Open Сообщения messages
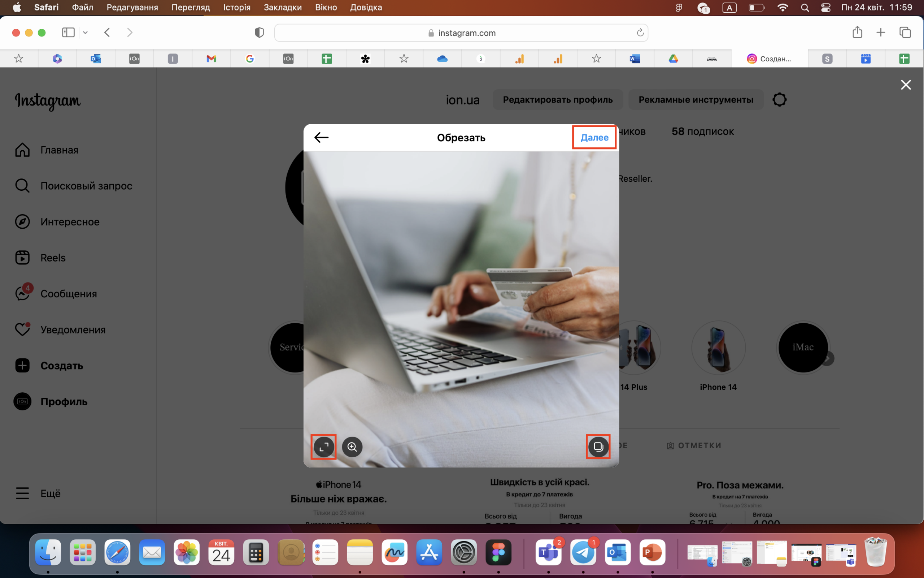This screenshot has height=578, width=924. click(x=56, y=294)
